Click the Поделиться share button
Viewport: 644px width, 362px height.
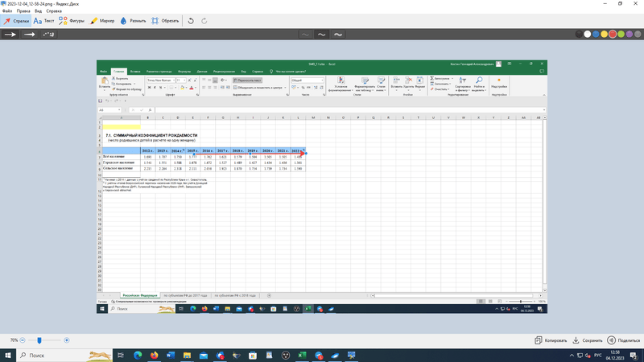point(624,340)
